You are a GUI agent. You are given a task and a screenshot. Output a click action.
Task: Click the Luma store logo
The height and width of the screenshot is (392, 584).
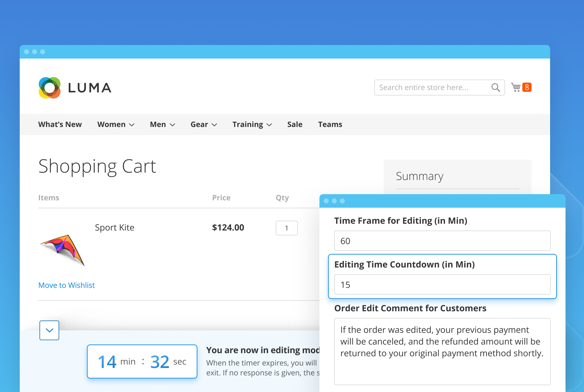75,88
